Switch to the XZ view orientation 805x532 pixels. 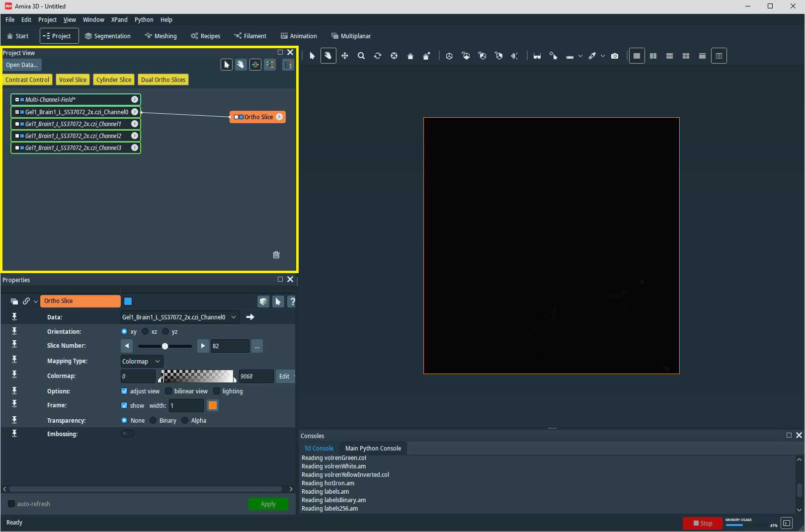click(x=482, y=56)
